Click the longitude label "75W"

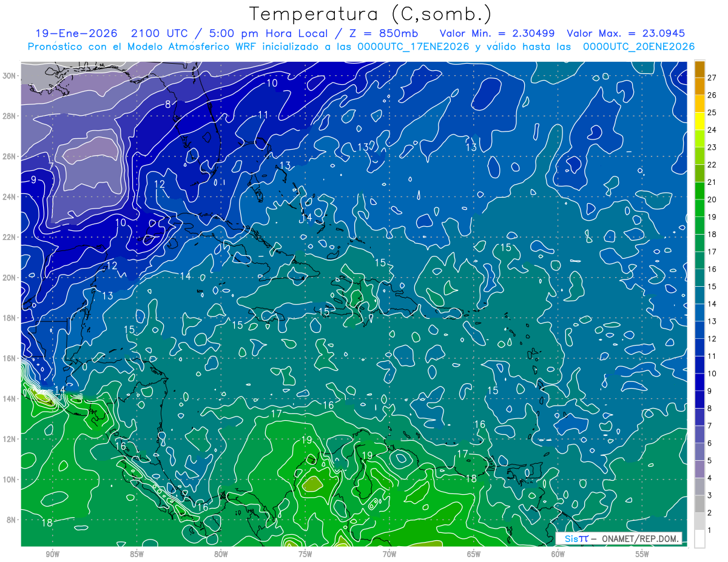click(305, 554)
